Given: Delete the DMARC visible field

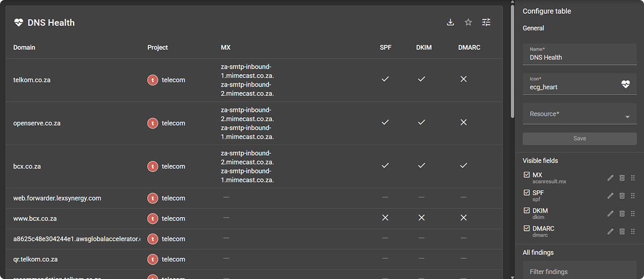Looking at the screenshot, I should (622, 231).
